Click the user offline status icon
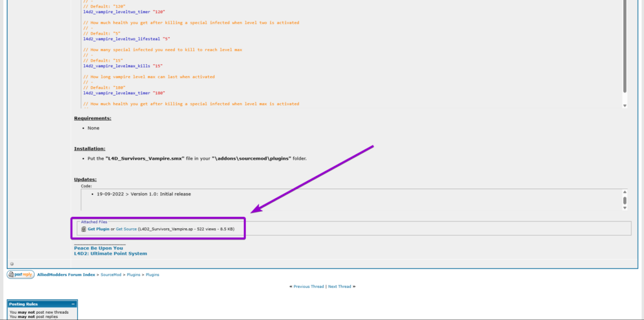 tap(11, 263)
